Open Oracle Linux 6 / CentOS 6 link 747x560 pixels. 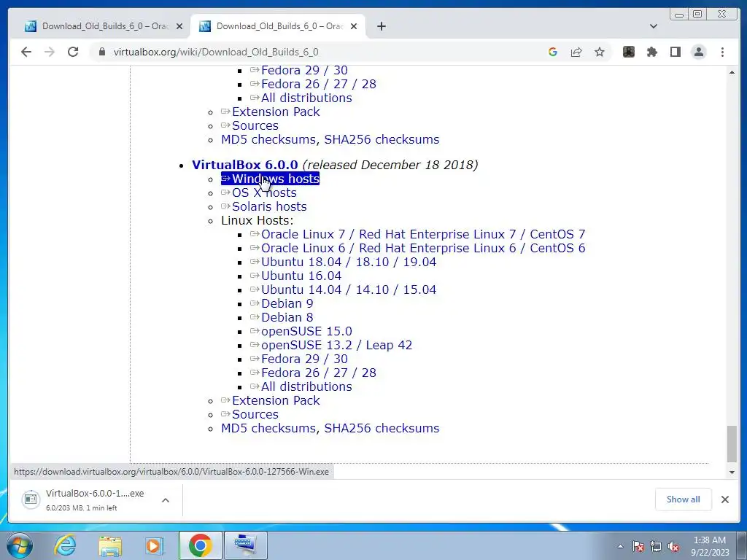tap(418, 248)
